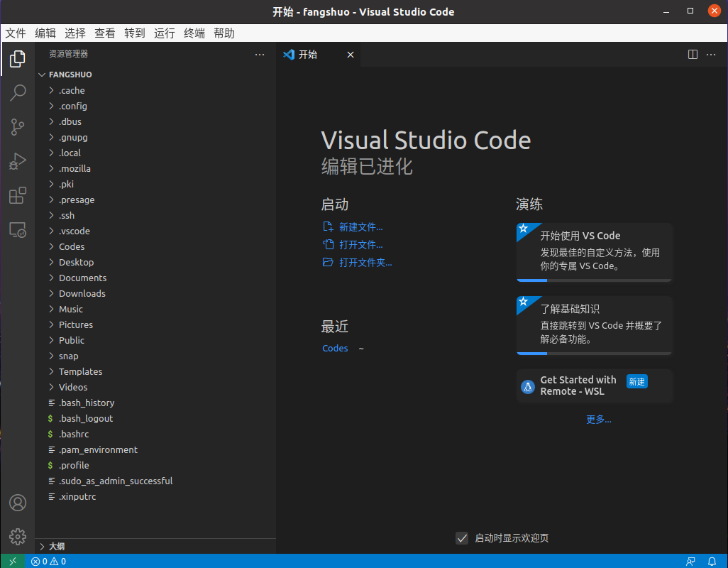Click the remote window indicator in status bar
The image size is (728, 568).
[x=13, y=561]
